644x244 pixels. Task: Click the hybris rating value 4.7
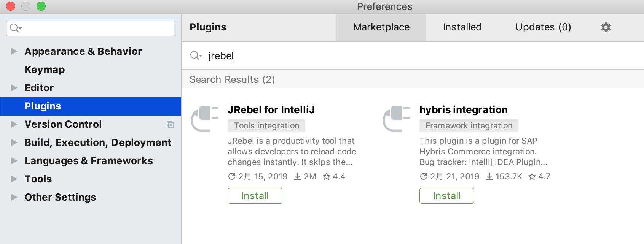pos(544,177)
